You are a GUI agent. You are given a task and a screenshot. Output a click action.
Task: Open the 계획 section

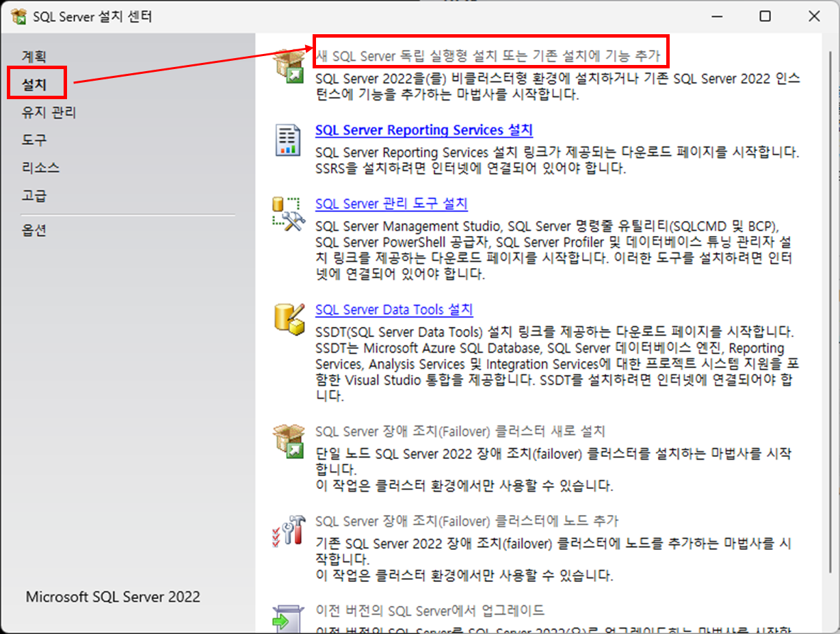coord(34,56)
